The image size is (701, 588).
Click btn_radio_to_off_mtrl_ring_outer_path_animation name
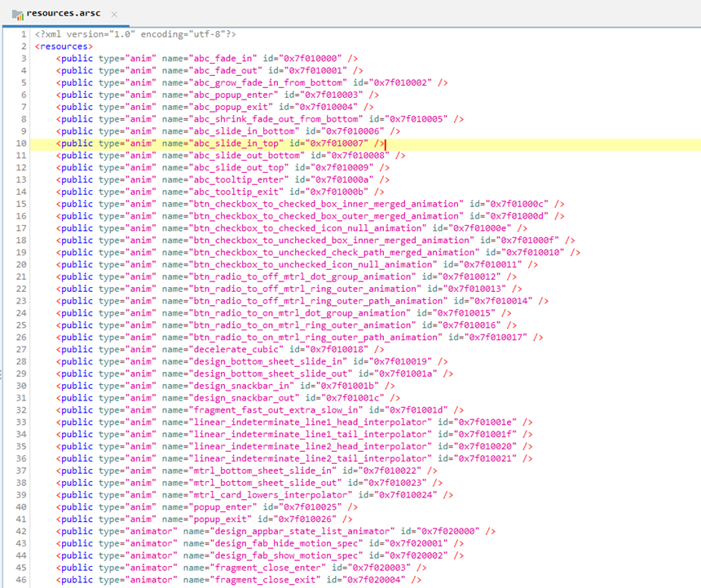[x=319, y=300]
